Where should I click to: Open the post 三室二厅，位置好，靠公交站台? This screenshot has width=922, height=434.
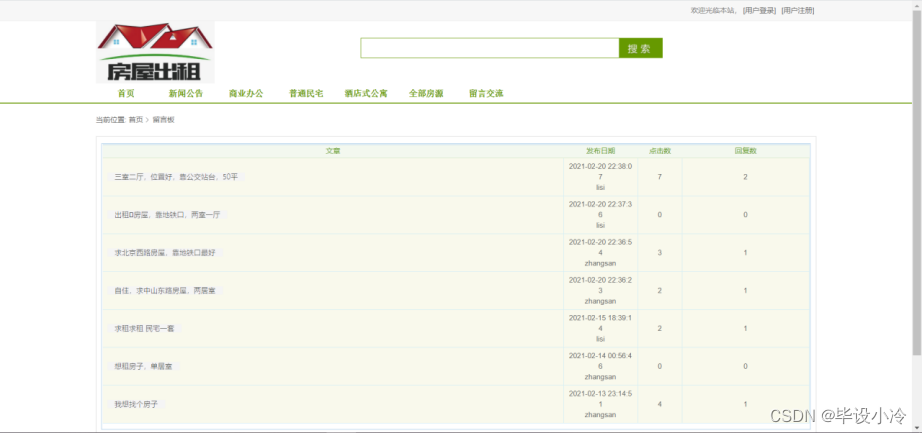pos(176,177)
